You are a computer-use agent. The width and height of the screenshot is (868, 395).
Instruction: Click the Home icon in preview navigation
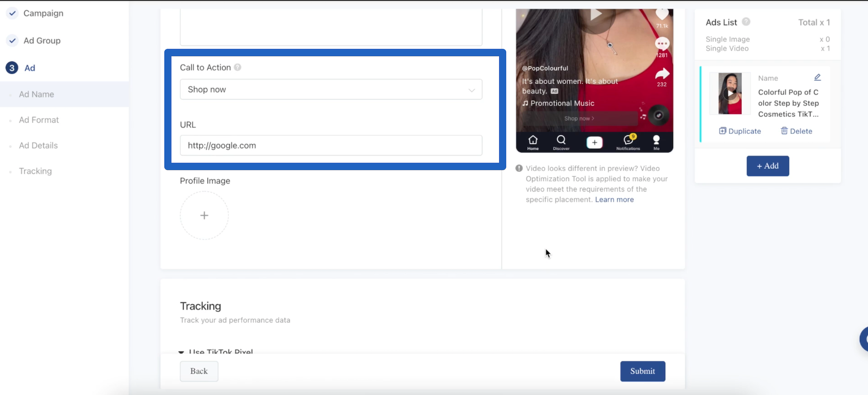tap(533, 140)
